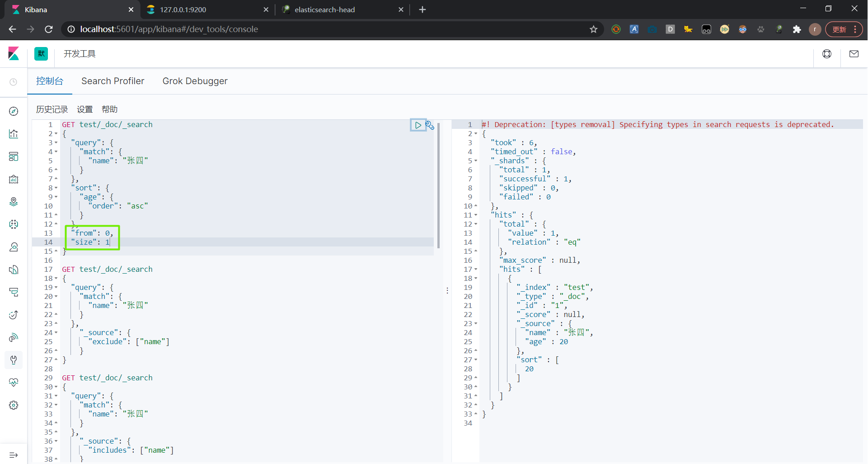
Task: Click the Kibana logo home icon
Action: 14,54
